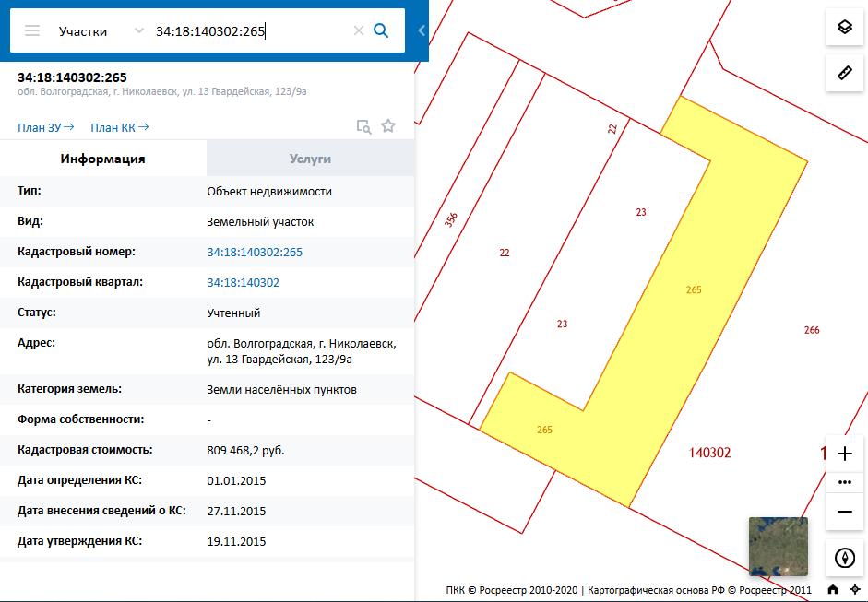Click the geolocation crosshair icon
The image size is (868, 602).
point(854,590)
